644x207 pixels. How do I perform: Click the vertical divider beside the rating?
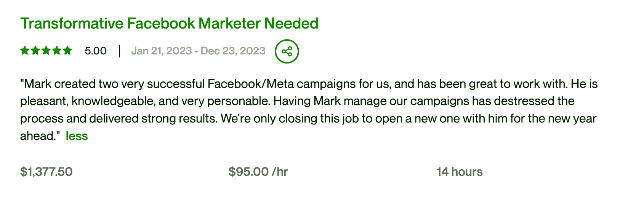tap(120, 51)
